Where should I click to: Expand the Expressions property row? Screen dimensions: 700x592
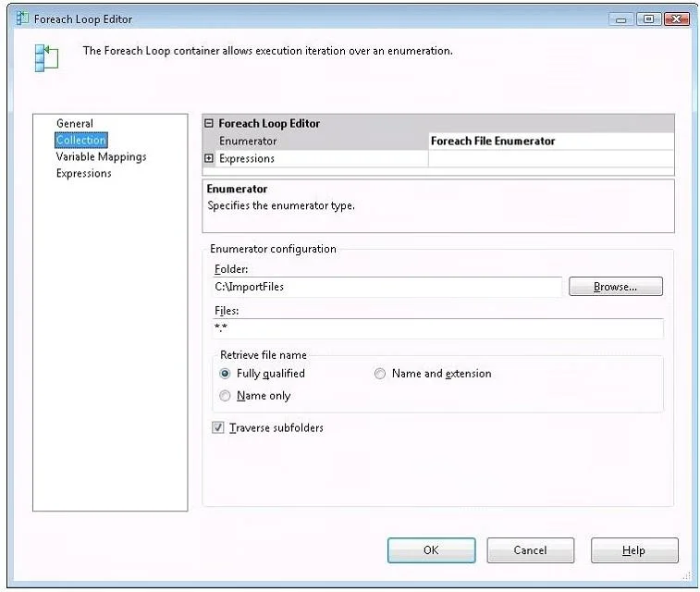(208, 158)
